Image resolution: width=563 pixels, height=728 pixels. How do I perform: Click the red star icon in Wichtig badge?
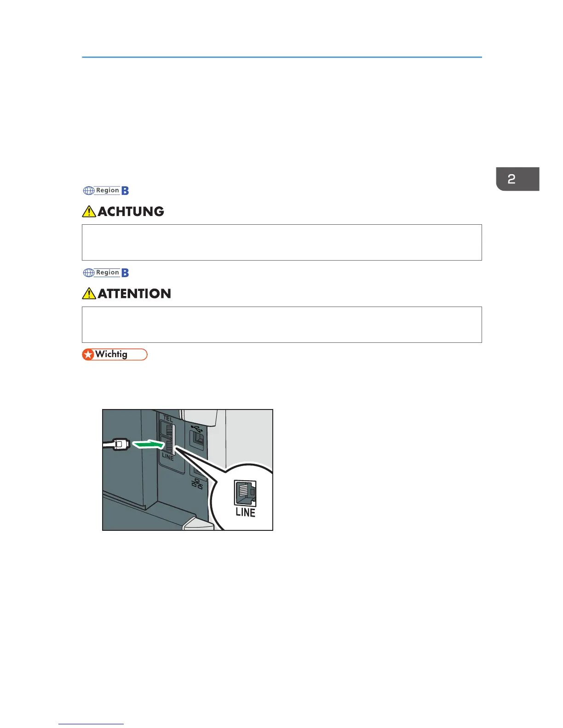pyautogui.click(x=88, y=355)
